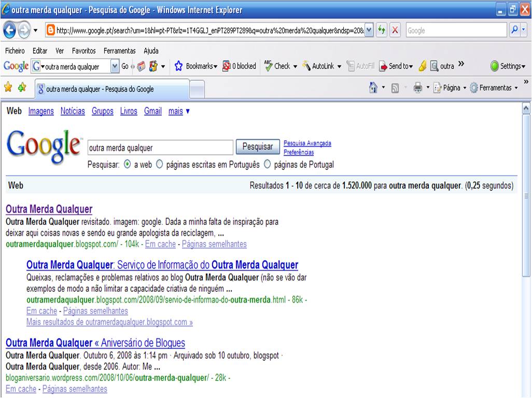Viewport: 532px width, 398px height.
Task: Open the Imagens link
Action: click(41, 111)
